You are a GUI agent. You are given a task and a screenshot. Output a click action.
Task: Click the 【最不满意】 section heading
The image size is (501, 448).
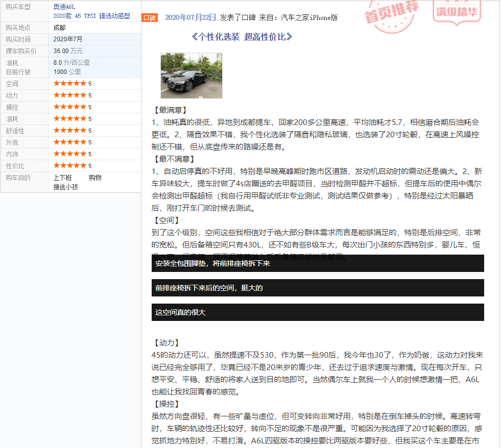point(175,159)
